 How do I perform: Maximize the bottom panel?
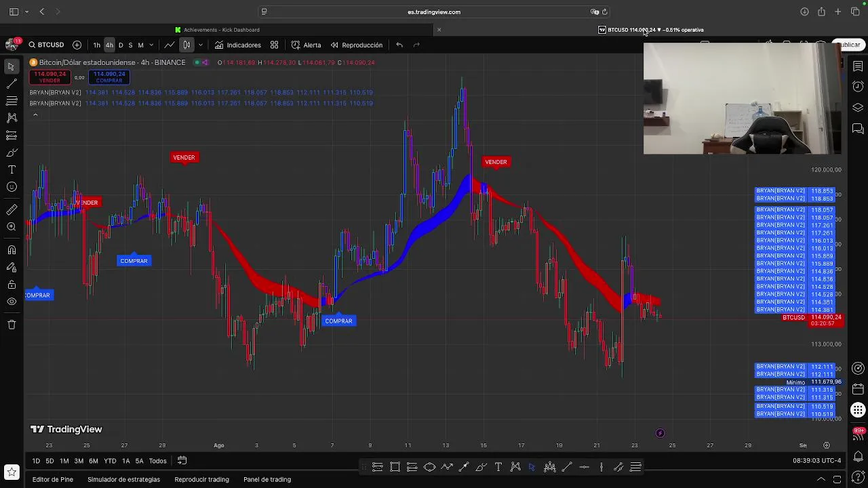[x=837, y=479]
